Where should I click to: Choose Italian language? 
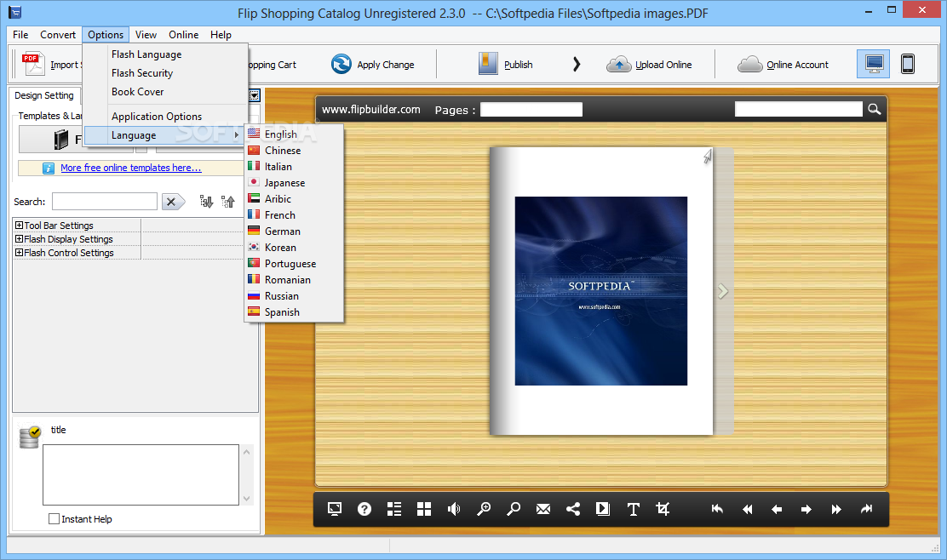pos(294,167)
